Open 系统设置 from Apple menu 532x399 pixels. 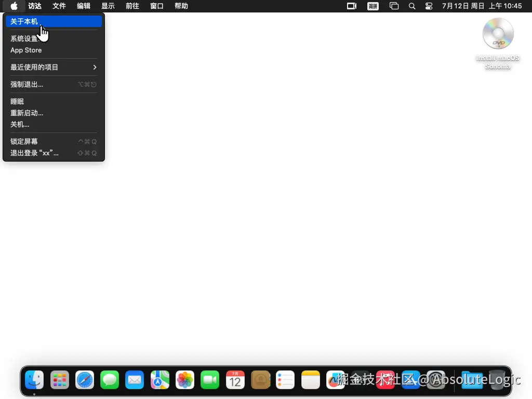point(54,38)
